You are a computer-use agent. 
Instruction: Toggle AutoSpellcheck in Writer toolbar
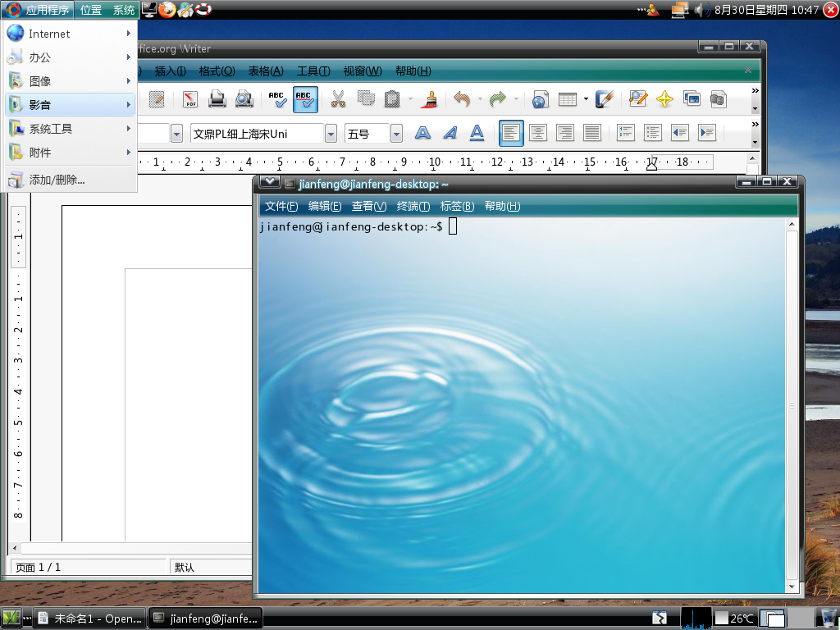tap(305, 99)
